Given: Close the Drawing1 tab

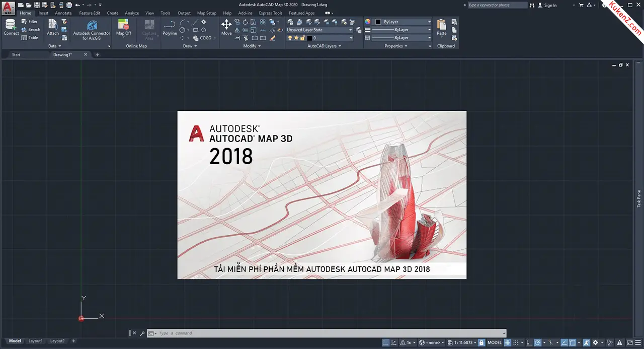Looking at the screenshot, I should [x=85, y=54].
